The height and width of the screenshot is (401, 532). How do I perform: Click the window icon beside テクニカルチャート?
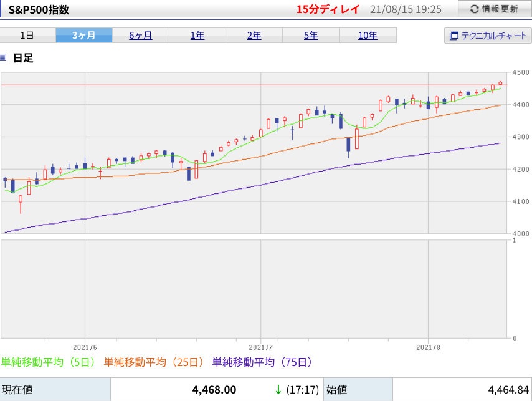[454, 36]
